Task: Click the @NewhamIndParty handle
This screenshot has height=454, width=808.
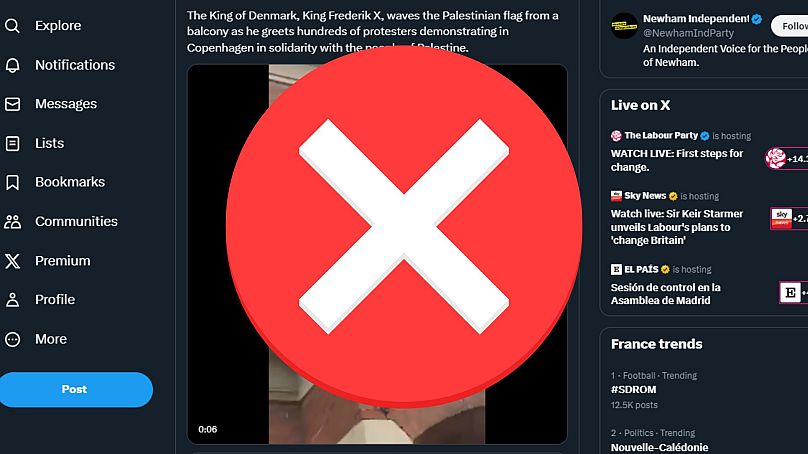Action: click(x=688, y=33)
